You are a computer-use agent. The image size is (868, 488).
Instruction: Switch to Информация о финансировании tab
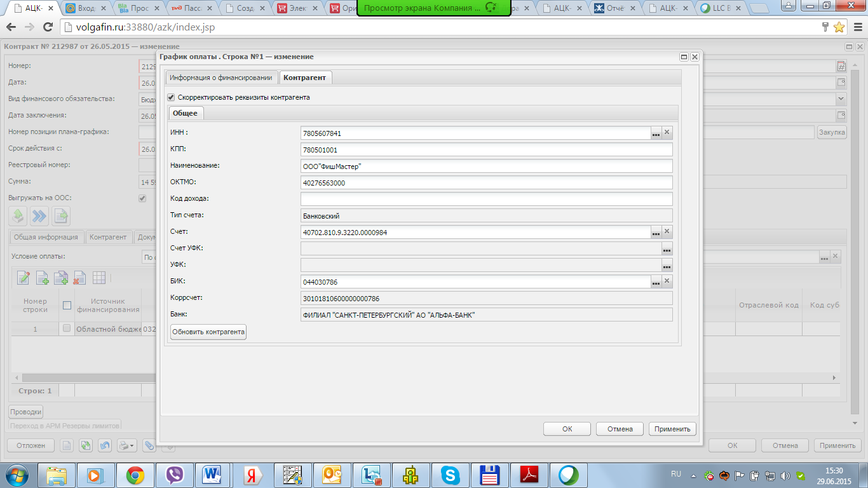click(221, 78)
